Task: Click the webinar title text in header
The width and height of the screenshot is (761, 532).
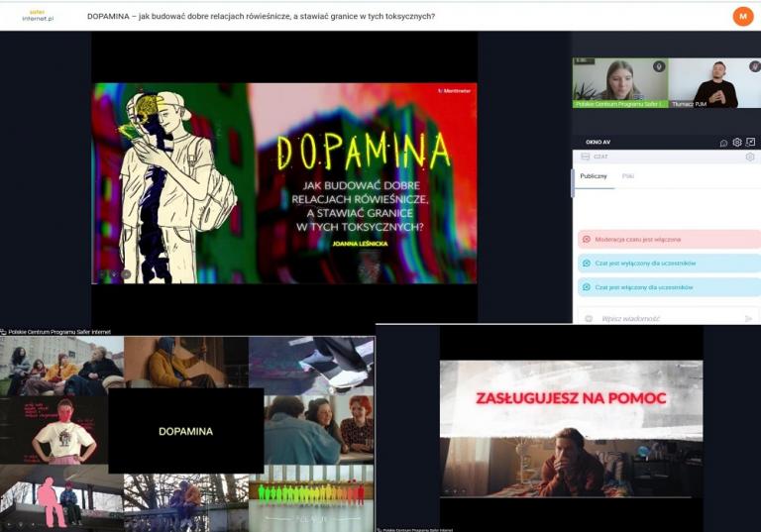Action: (x=262, y=16)
